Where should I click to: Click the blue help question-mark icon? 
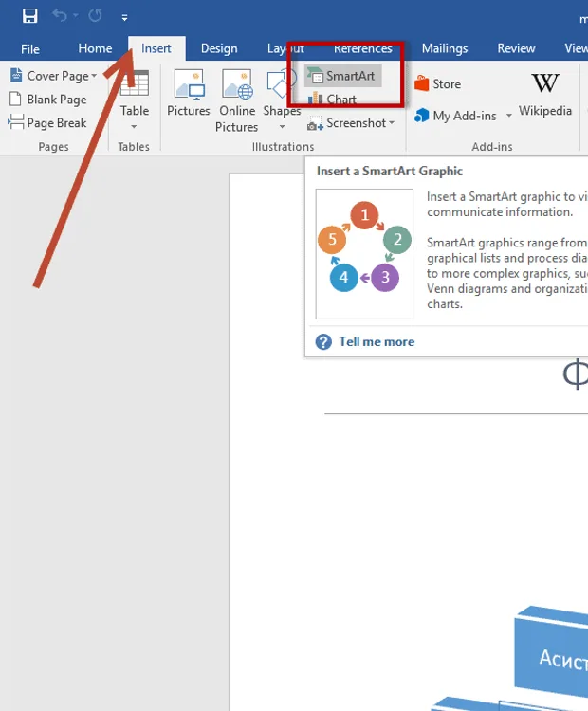323,342
